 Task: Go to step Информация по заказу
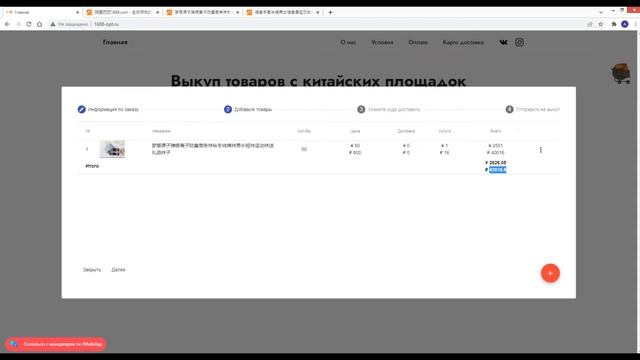108,109
